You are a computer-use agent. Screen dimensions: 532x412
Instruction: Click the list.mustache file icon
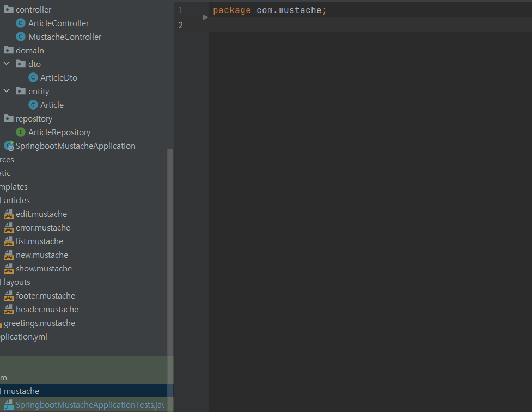click(9, 241)
